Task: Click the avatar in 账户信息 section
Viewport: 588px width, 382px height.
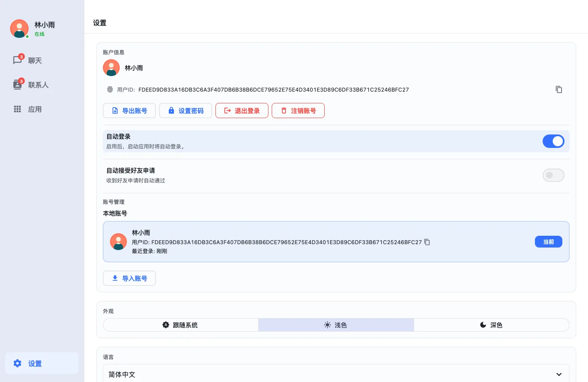Action: tap(111, 68)
